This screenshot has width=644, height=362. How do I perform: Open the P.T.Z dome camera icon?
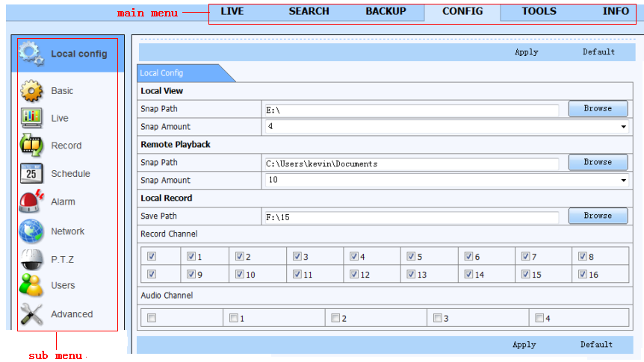point(31,260)
